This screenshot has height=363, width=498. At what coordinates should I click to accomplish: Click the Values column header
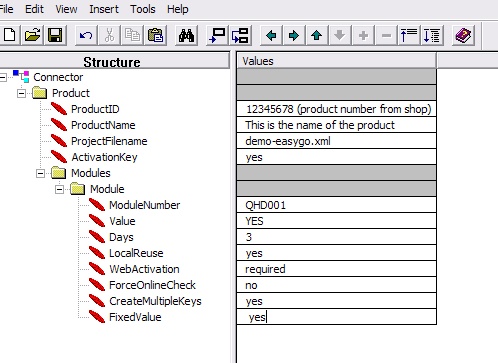pyautogui.click(x=336, y=61)
